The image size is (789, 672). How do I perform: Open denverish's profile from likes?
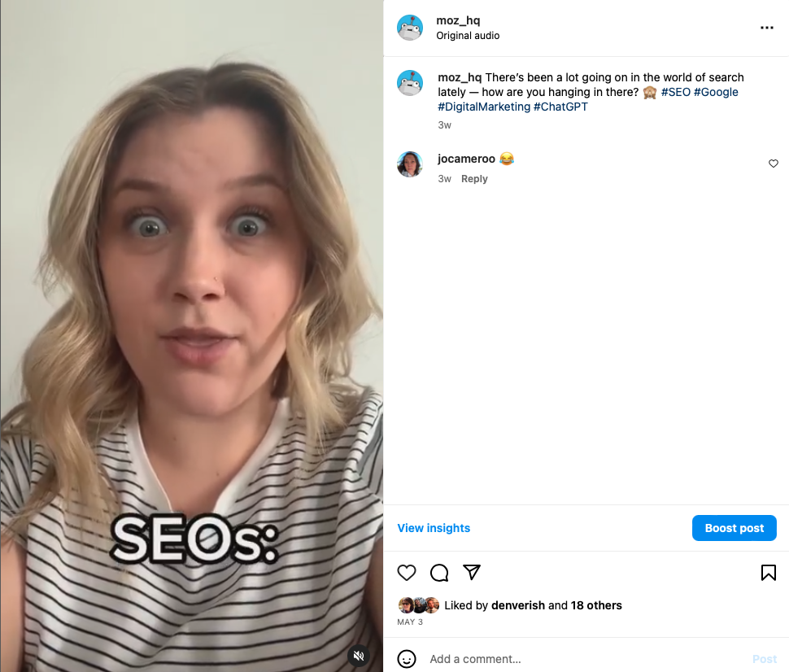pyautogui.click(x=518, y=605)
